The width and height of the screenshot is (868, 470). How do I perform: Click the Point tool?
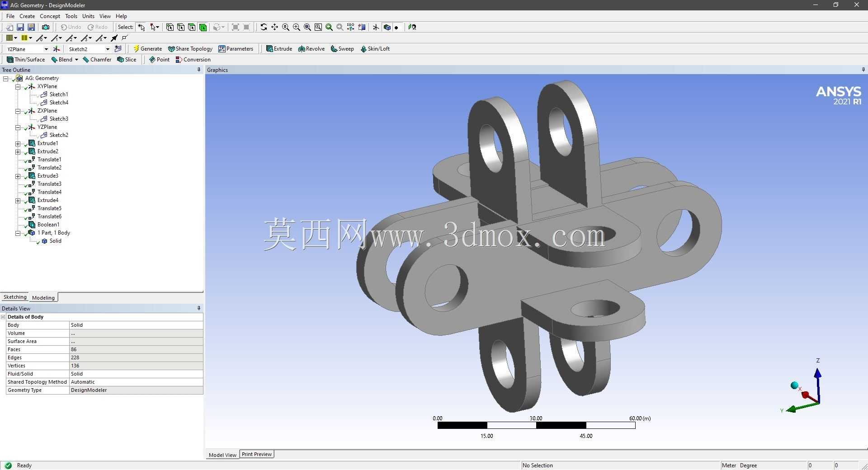pos(159,60)
